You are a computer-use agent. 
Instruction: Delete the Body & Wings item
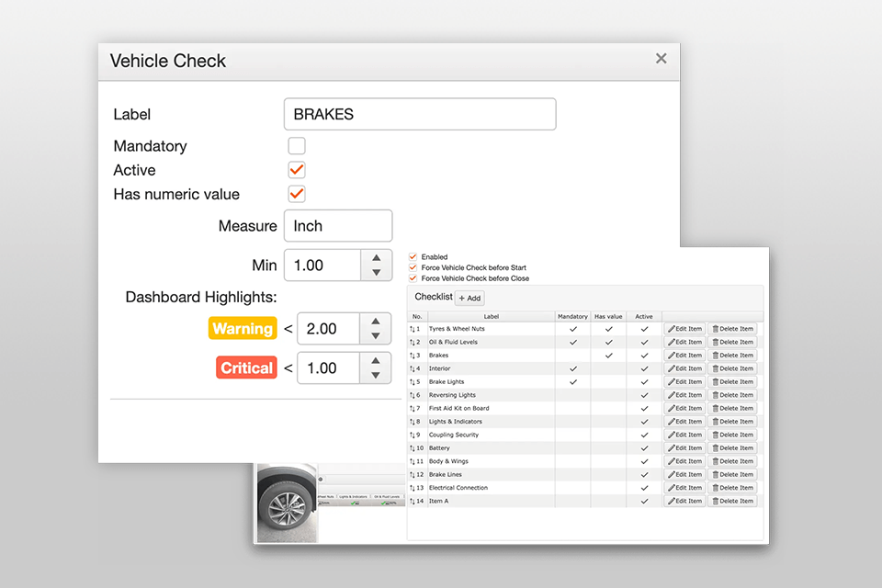tap(732, 461)
